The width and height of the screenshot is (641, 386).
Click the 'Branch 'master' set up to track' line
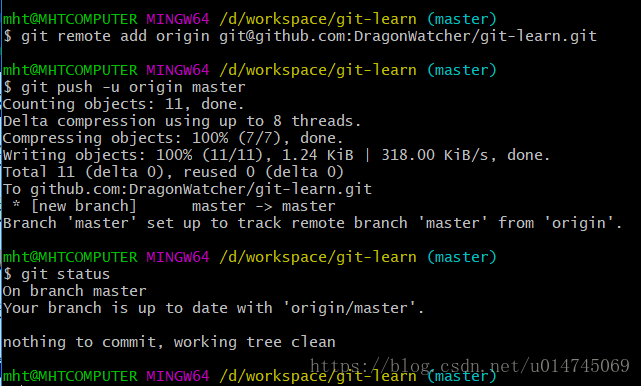coord(313,223)
